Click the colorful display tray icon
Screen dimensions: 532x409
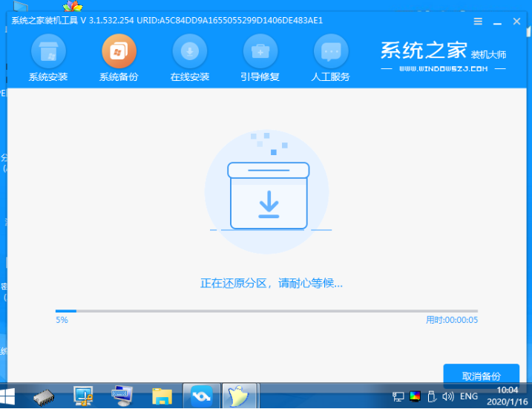[415, 396]
